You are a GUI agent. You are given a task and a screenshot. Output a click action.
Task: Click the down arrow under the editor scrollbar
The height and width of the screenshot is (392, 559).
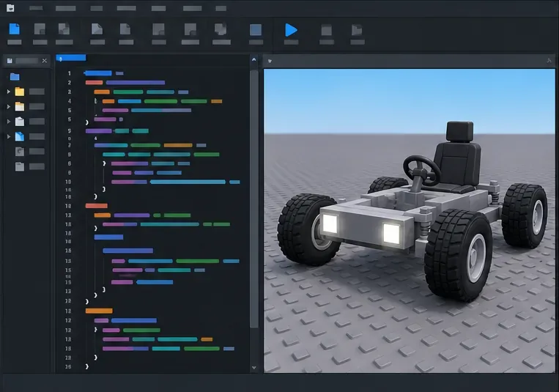[253, 367]
